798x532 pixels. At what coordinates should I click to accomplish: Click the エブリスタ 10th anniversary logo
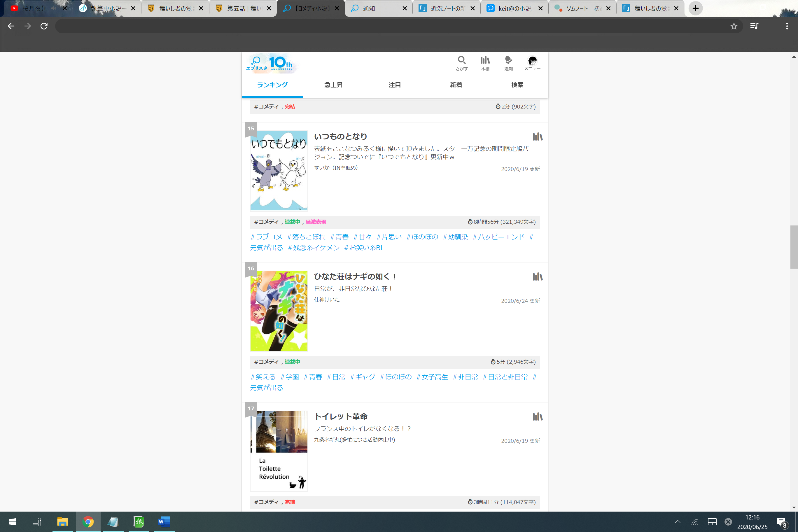[x=270, y=64]
